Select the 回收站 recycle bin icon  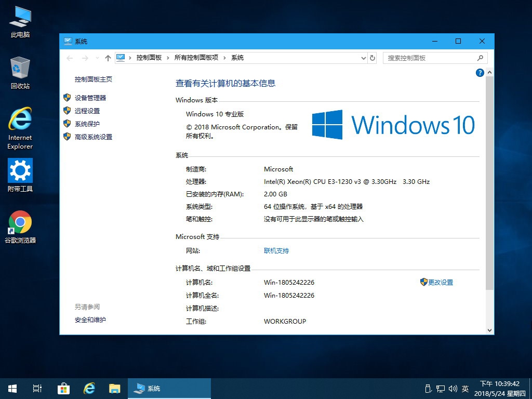pyautogui.click(x=20, y=73)
